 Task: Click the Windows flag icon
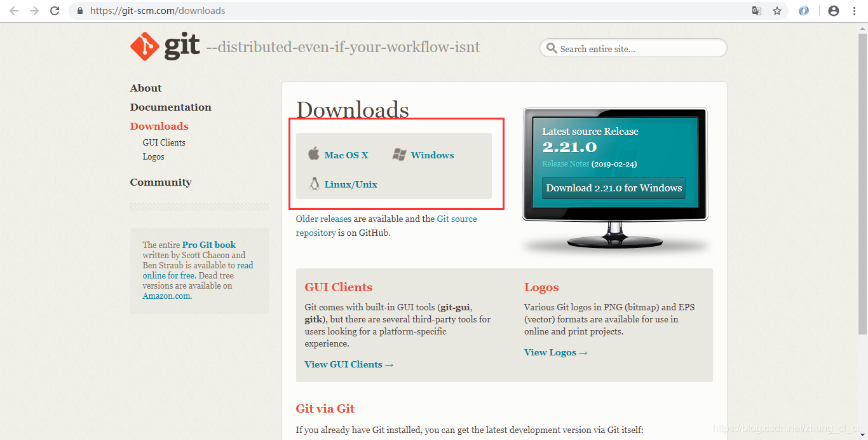[x=399, y=155]
